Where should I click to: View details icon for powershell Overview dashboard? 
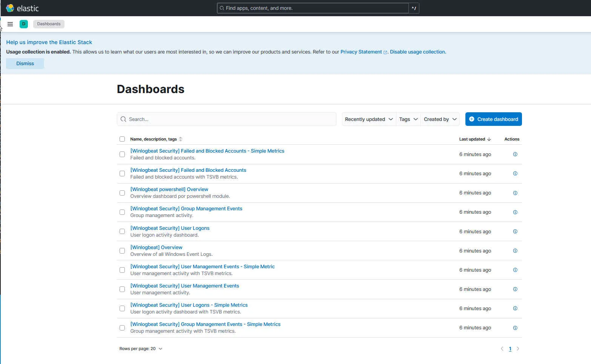click(x=515, y=193)
